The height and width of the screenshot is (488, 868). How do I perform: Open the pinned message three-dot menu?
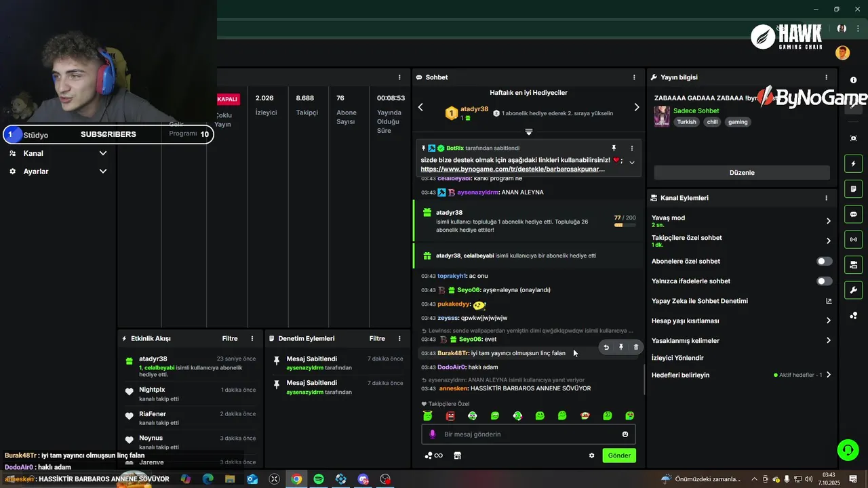632,148
